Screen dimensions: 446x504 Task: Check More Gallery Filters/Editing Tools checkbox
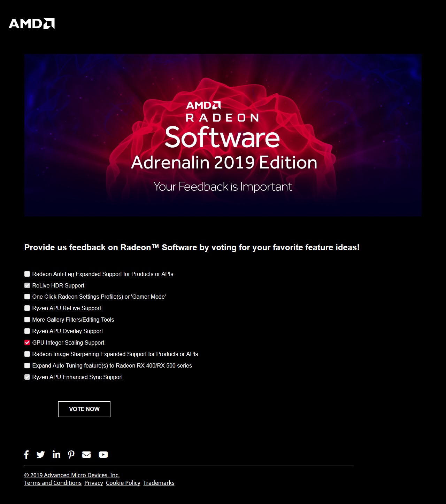(27, 320)
